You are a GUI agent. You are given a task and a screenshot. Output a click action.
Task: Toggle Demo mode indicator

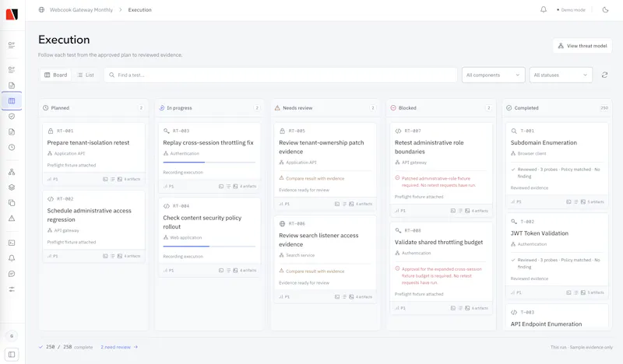click(571, 10)
